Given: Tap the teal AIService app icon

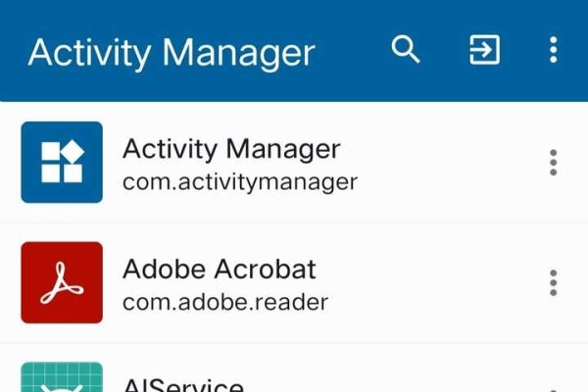Looking at the screenshot, I should (62, 378).
